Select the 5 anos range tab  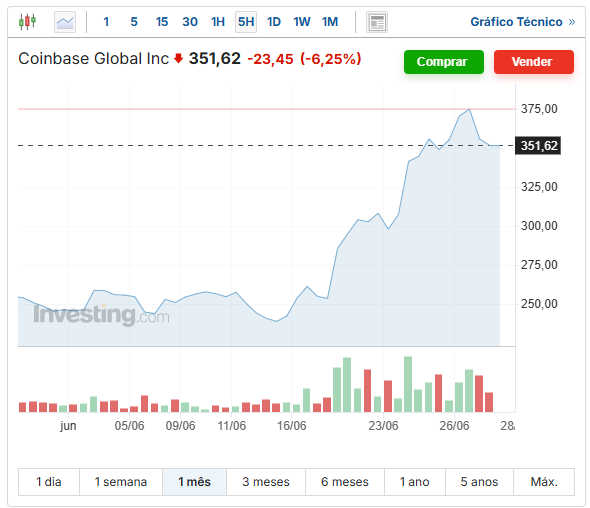479,482
